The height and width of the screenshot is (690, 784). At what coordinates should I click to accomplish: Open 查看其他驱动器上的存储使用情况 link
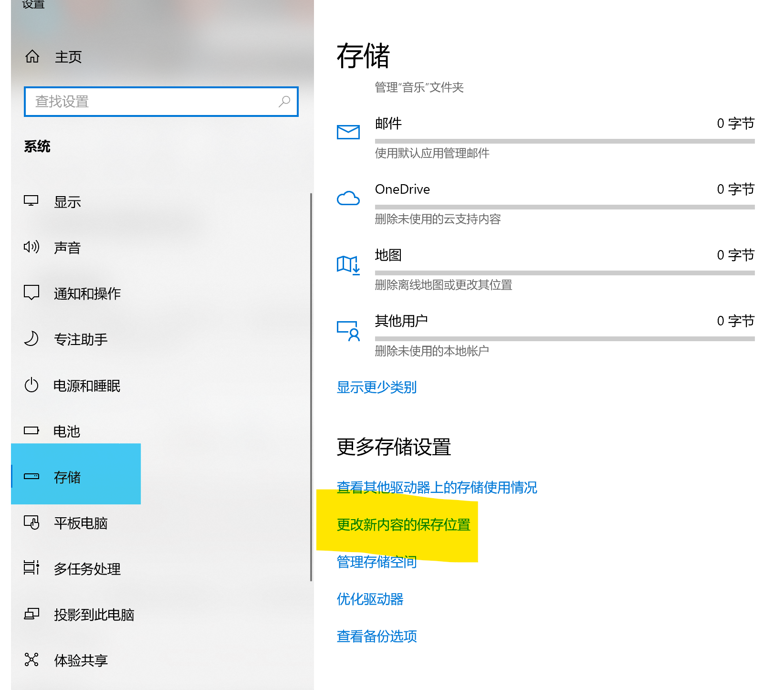pos(437,487)
